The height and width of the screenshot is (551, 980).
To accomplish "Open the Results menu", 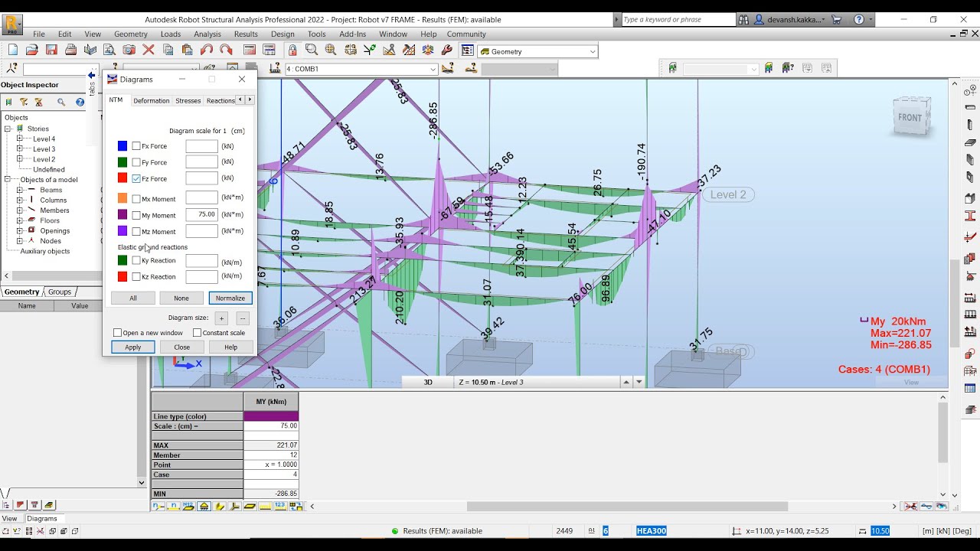I will click(246, 34).
